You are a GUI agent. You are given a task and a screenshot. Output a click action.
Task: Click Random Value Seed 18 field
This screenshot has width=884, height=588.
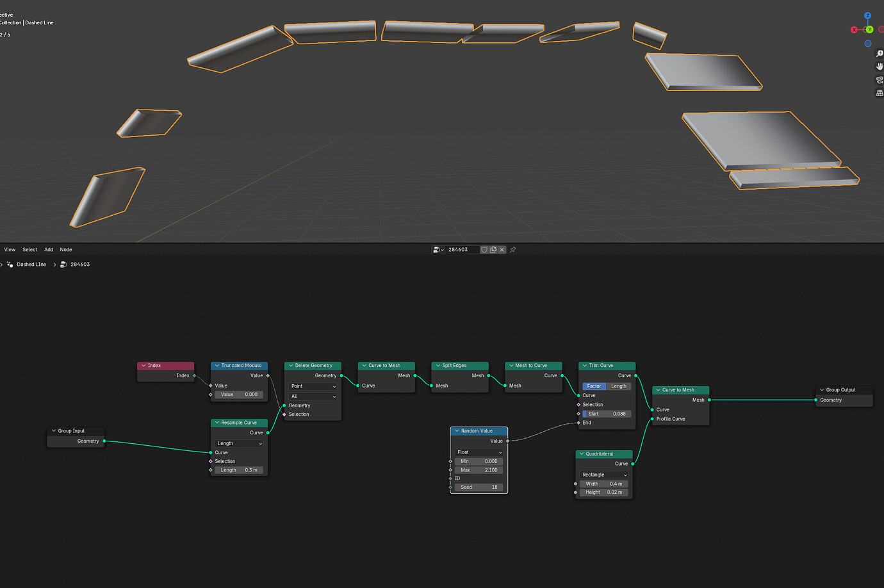tap(479, 487)
